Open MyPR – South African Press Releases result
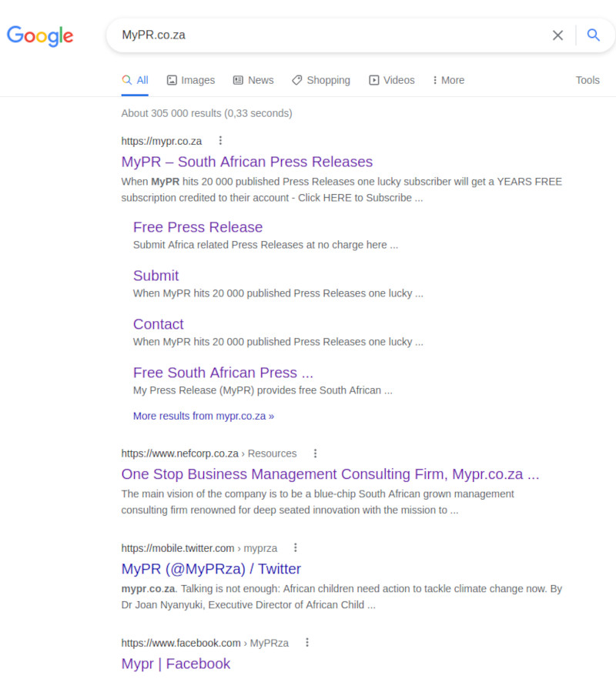This screenshot has width=616, height=679. point(247,162)
